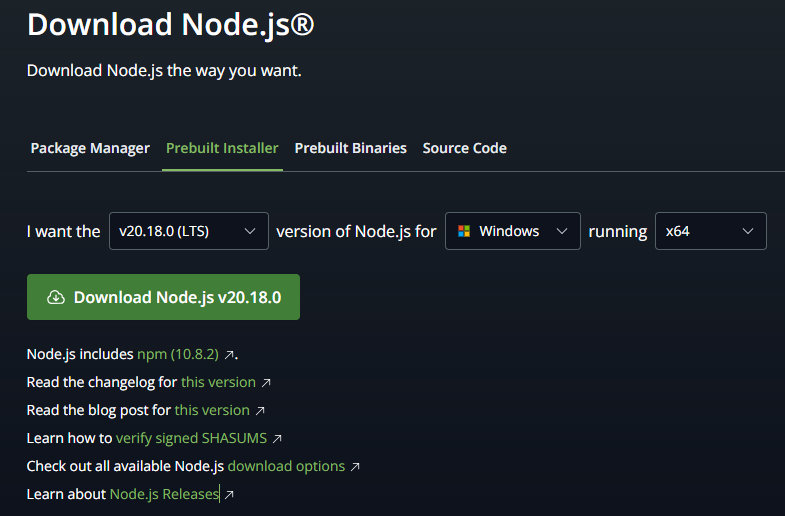This screenshot has height=516, width=785.
Task: Click the text Download Node.js the way you want.
Action: tap(164, 71)
